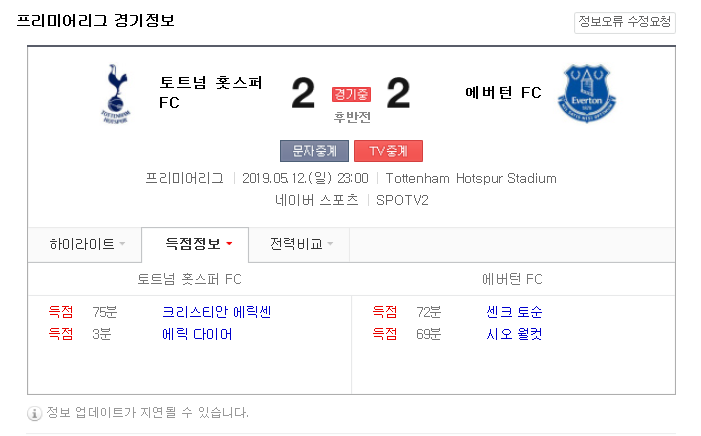701x436 pixels.
Task: Open player link 센크 토순
Action: coord(514,312)
